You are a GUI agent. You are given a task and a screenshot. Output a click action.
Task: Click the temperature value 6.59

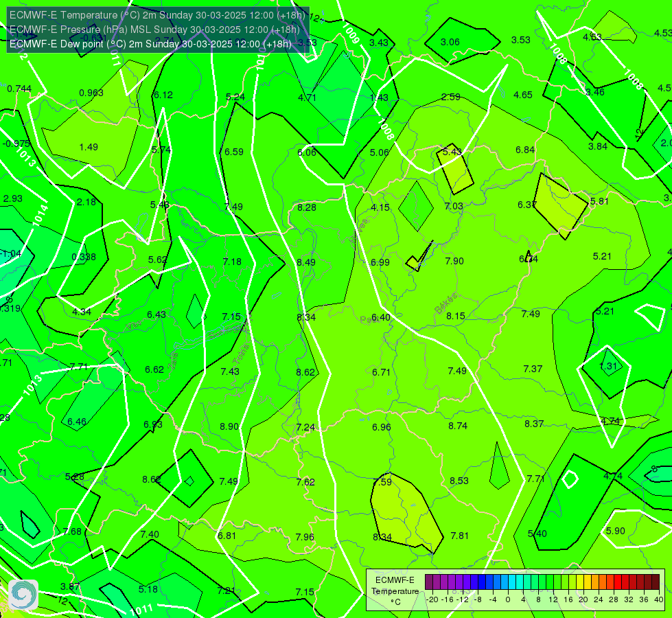coord(234,152)
